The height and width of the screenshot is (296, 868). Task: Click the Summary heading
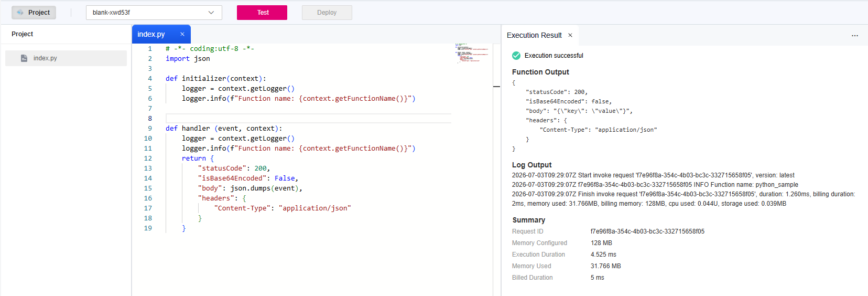click(x=529, y=220)
